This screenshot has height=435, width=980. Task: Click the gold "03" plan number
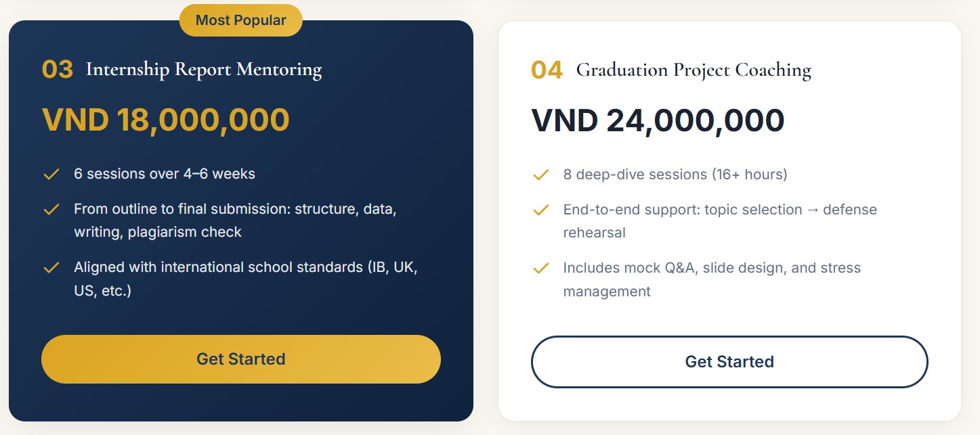click(58, 70)
